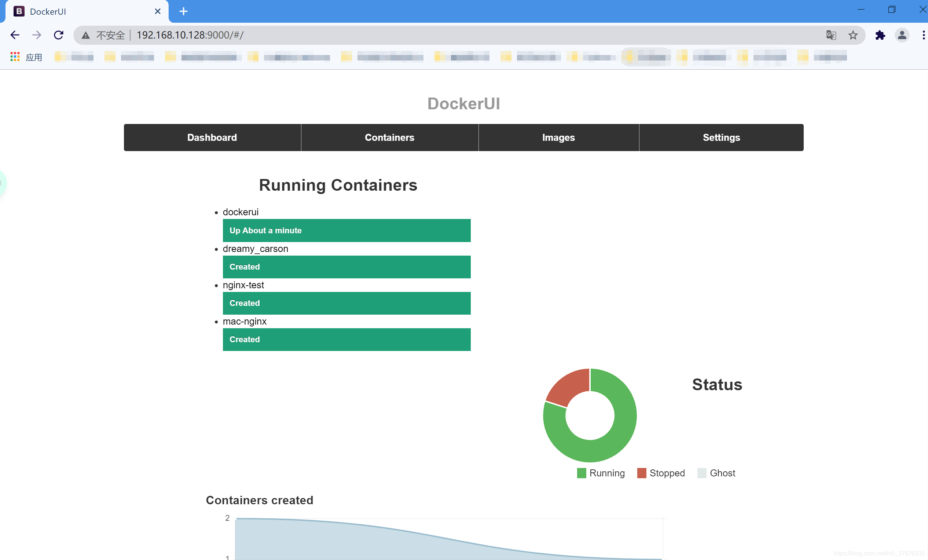The height and width of the screenshot is (560, 928).
Task: Click the mac-nginx Created bar
Action: point(346,339)
